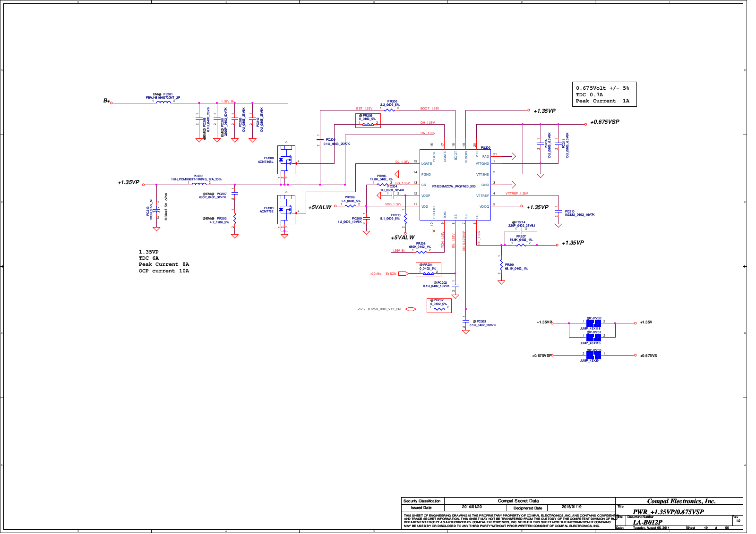Select the PC200 0.1U bootstrap capacitor symbol
The height and width of the screenshot is (534, 756).
(320, 140)
